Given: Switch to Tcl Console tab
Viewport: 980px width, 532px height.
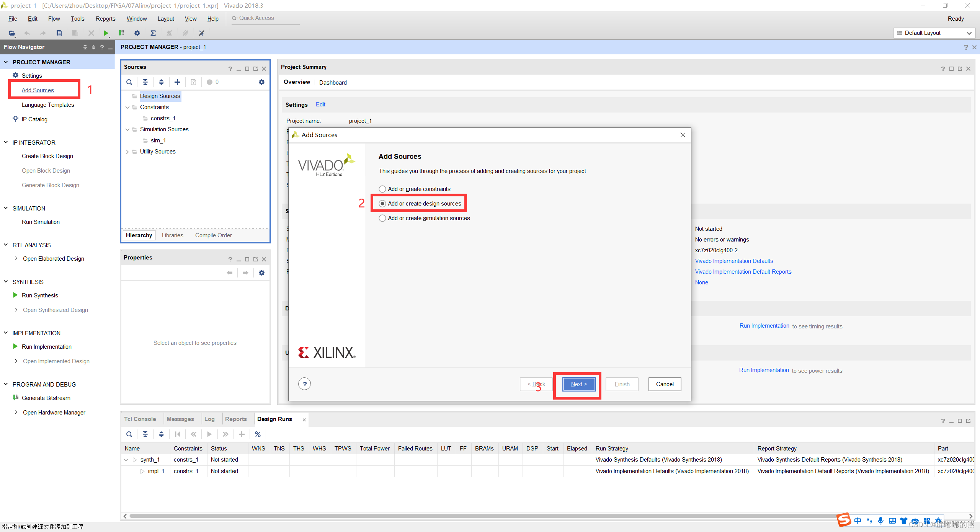Looking at the screenshot, I should 140,419.
